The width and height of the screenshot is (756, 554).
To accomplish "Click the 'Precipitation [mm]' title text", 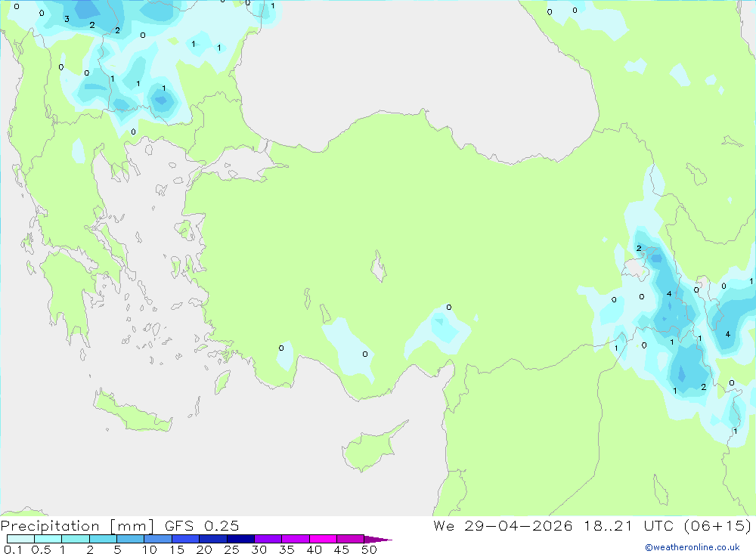I will (77, 526).
